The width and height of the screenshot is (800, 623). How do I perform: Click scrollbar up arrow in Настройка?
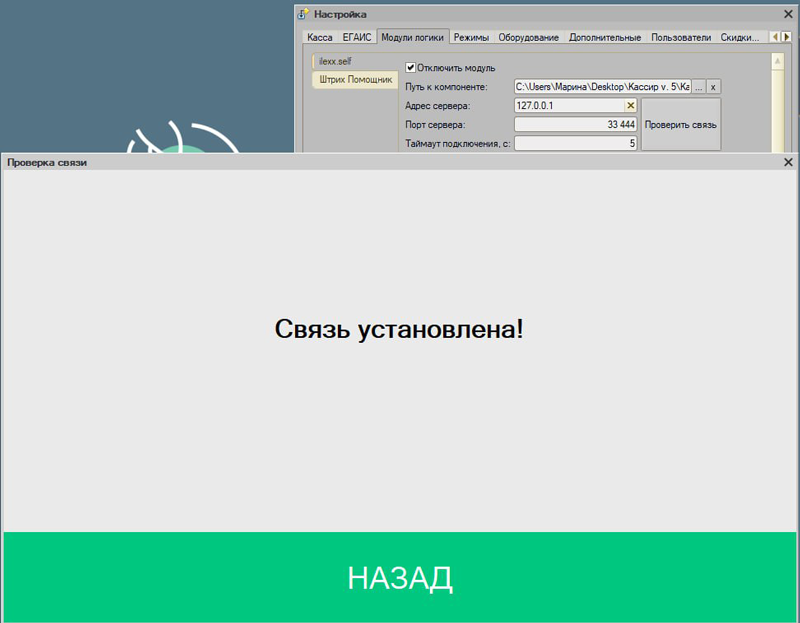778,61
